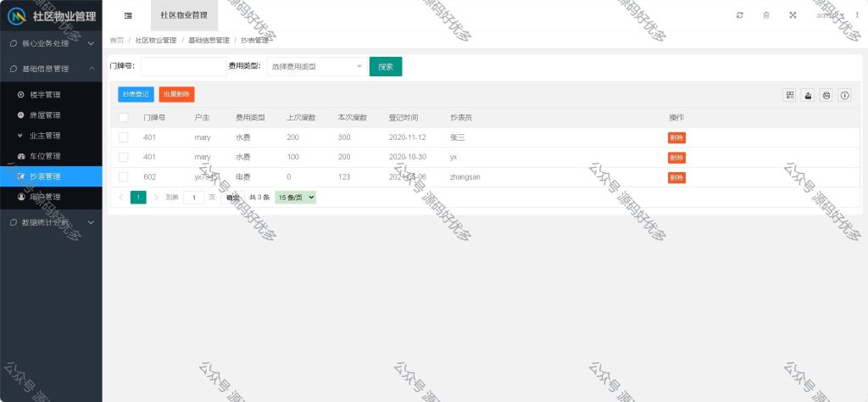Click the icon next to 数据统计分析
This screenshot has height=402, width=868.
click(14, 222)
